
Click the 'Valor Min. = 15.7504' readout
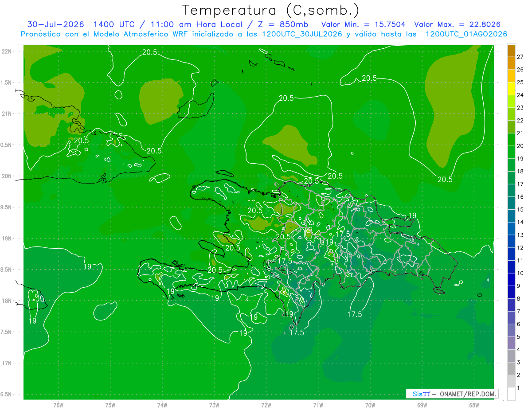click(x=363, y=24)
